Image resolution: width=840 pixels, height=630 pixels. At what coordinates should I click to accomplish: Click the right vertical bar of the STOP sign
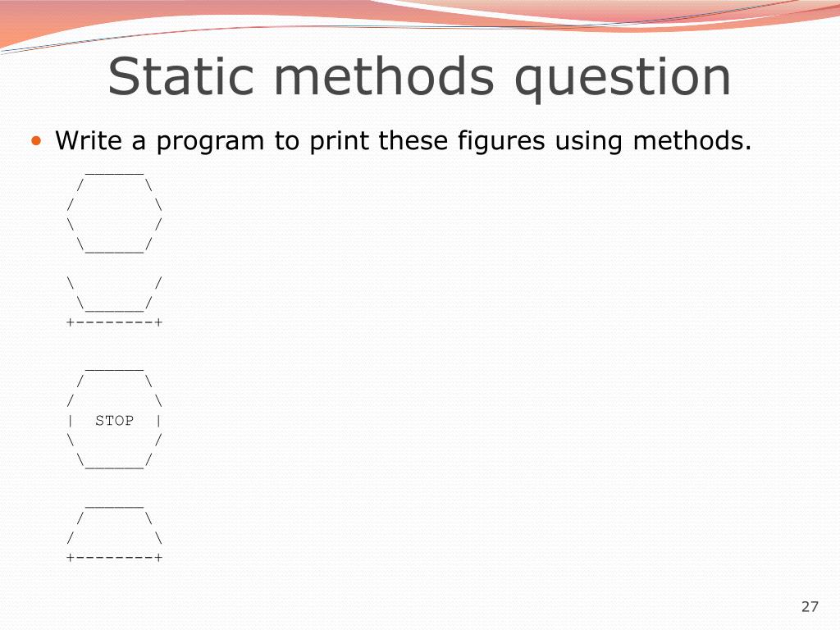tap(158, 421)
